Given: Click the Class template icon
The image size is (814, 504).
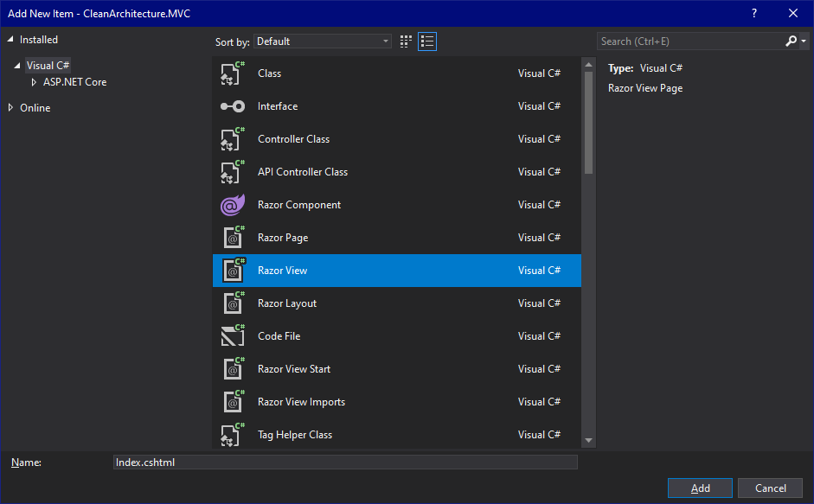Looking at the screenshot, I should click(233, 73).
